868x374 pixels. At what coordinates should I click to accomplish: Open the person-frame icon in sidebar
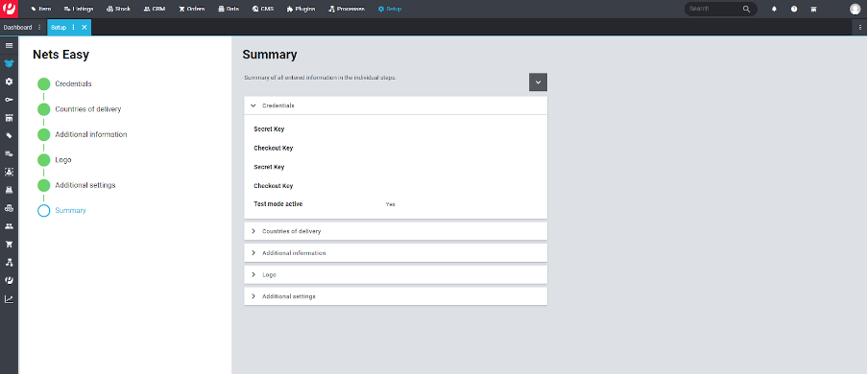[x=9, y=172]
